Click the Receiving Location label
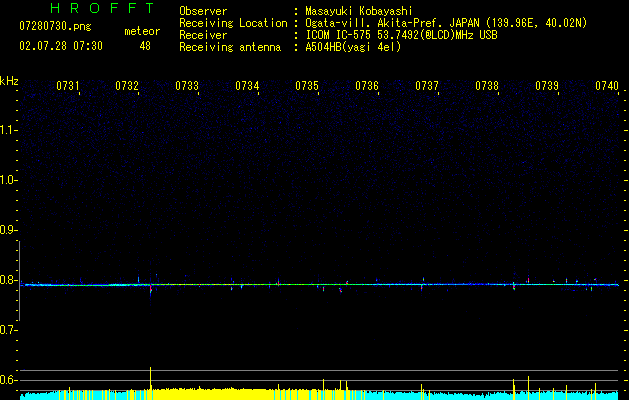Viewport: 629px width, 400px height. click(233, 23)
